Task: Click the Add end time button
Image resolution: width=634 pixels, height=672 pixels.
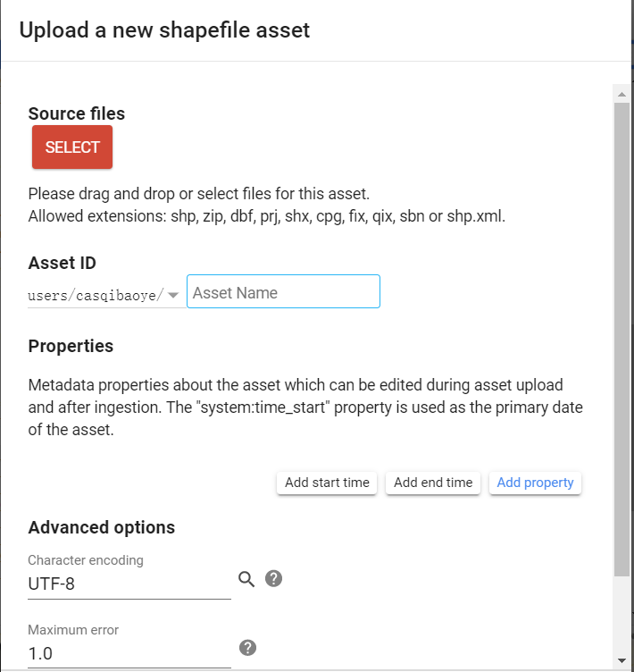Action: (433, 483)
